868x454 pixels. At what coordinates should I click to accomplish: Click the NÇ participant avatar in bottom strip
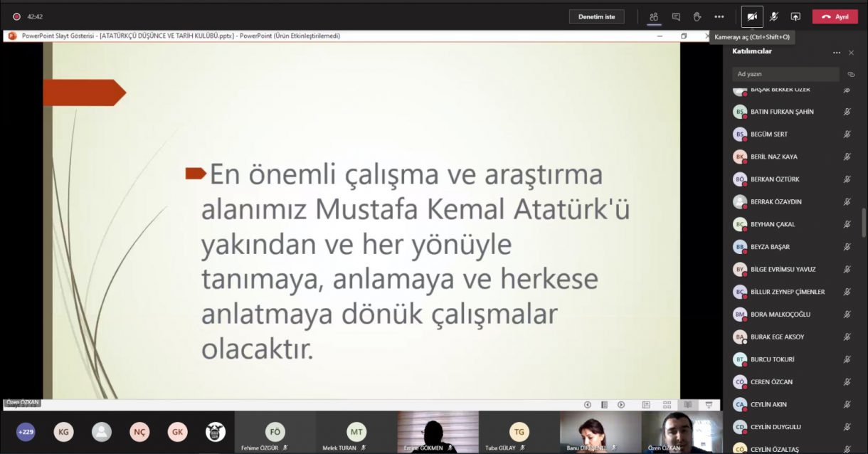point(139,431)
